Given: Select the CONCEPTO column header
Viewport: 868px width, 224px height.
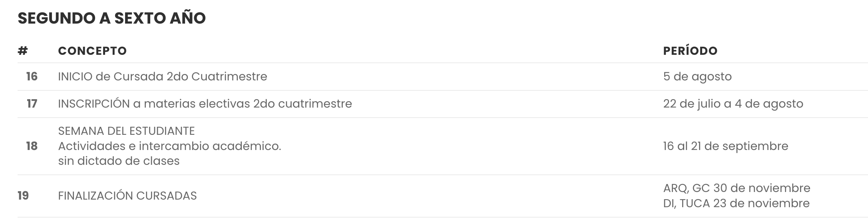Looking at the screenshot, I should point(92,51).
